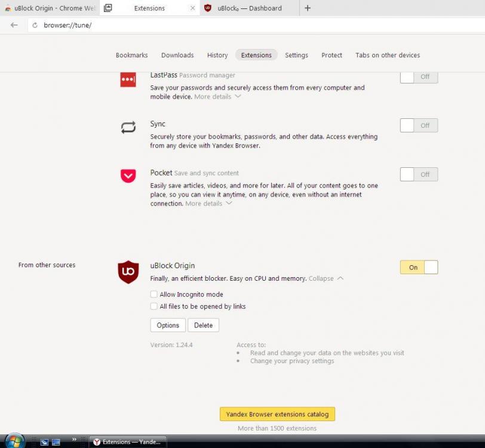485x448 pixels.
Task: Open a new tab with the plus icon
Action: pos(308,8)
